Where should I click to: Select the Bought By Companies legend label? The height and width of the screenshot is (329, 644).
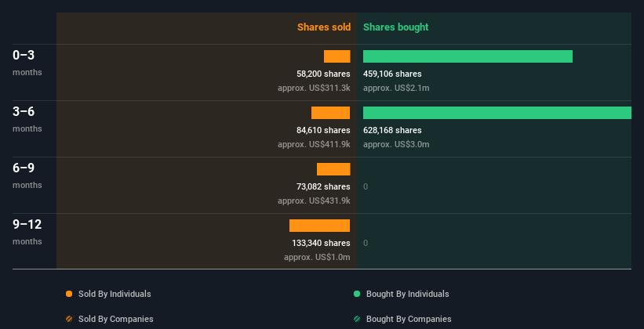[409, 319]
